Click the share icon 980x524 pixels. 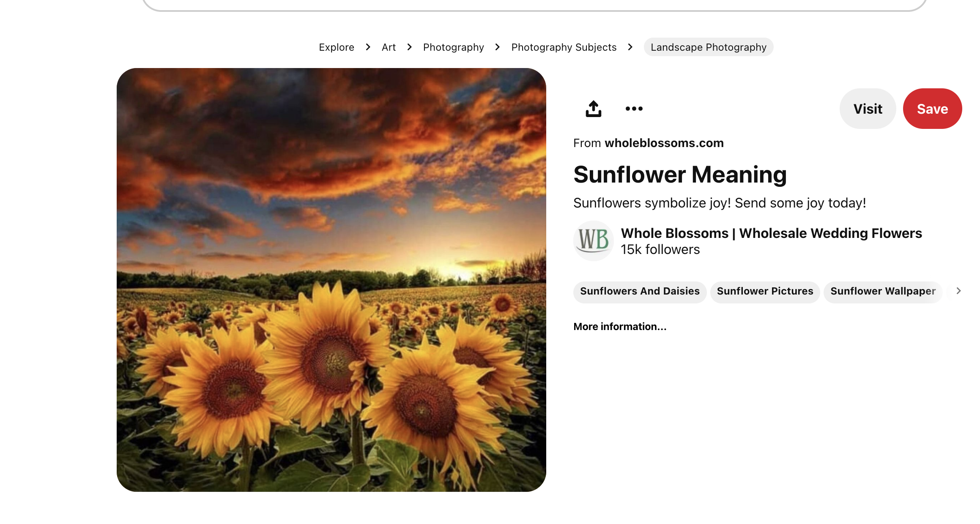[x=593, y=109]
